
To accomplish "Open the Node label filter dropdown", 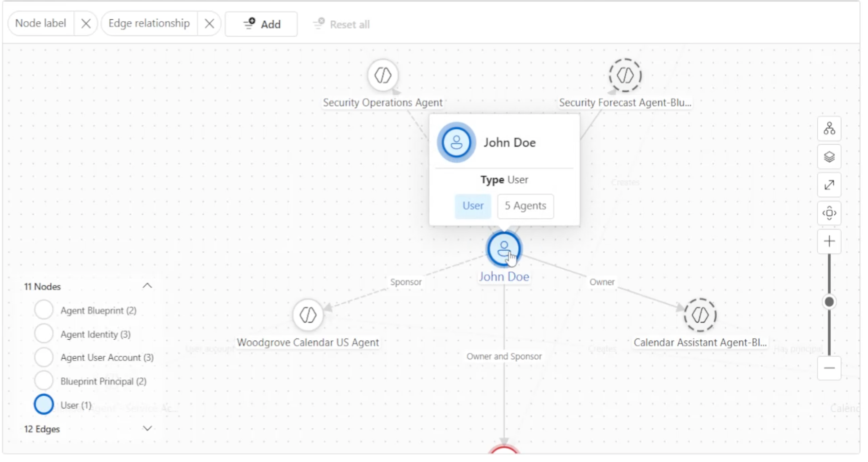I will tap(41, 23).
